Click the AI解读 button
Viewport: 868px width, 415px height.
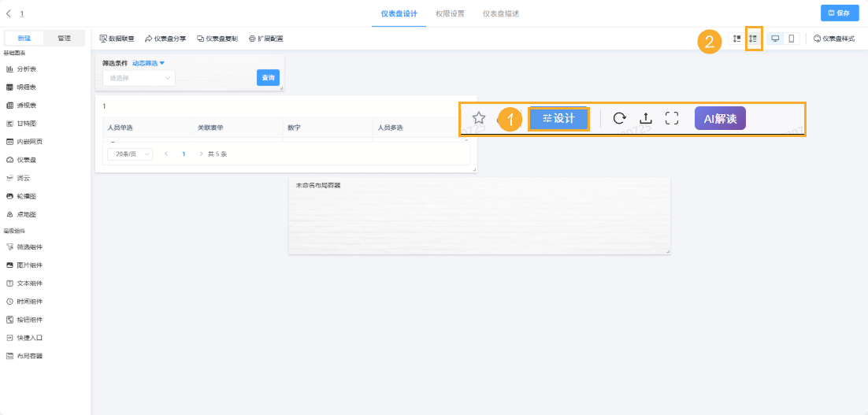pyautogui.click(x=720, y=118)
